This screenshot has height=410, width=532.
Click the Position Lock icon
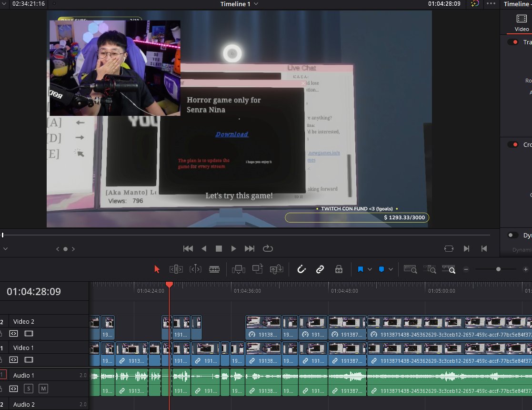coord(339,269)
